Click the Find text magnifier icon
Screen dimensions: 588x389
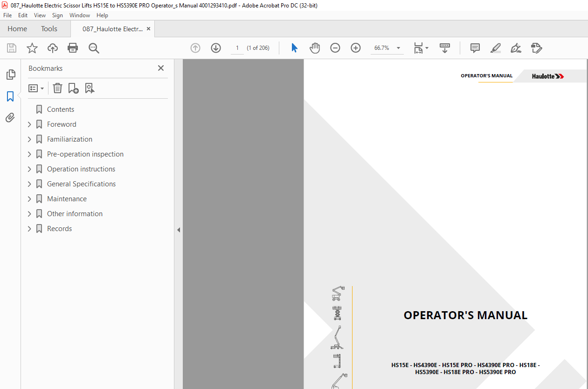[x=94, y=48]
